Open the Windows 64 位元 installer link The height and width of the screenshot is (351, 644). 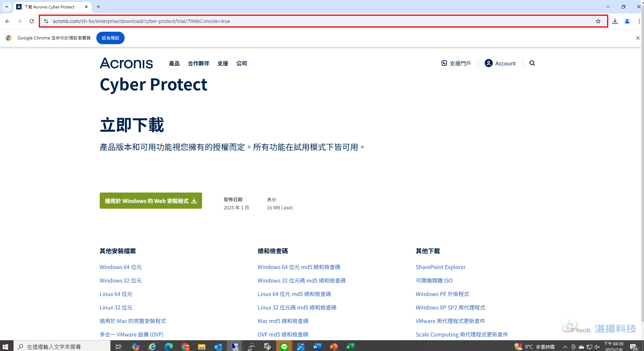pyautogui.click(x=121, y=267)
